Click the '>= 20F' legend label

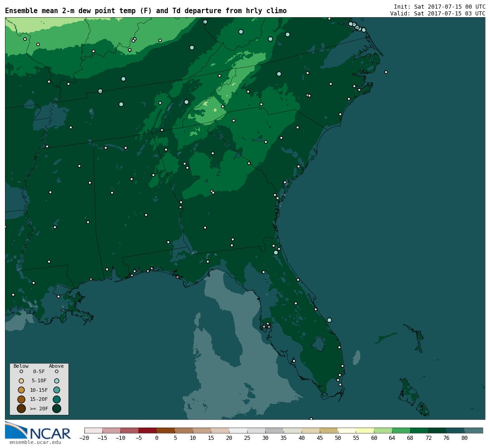[x=39, y=409]
